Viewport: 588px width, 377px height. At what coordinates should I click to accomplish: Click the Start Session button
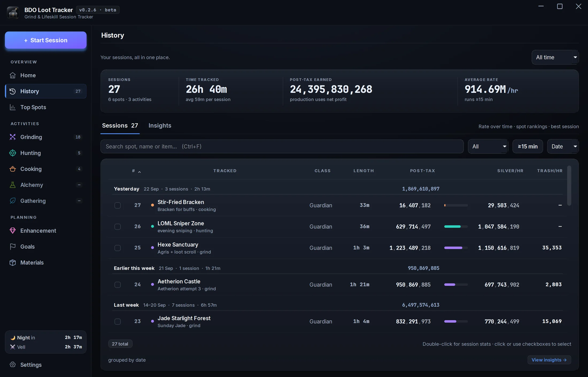46,40
